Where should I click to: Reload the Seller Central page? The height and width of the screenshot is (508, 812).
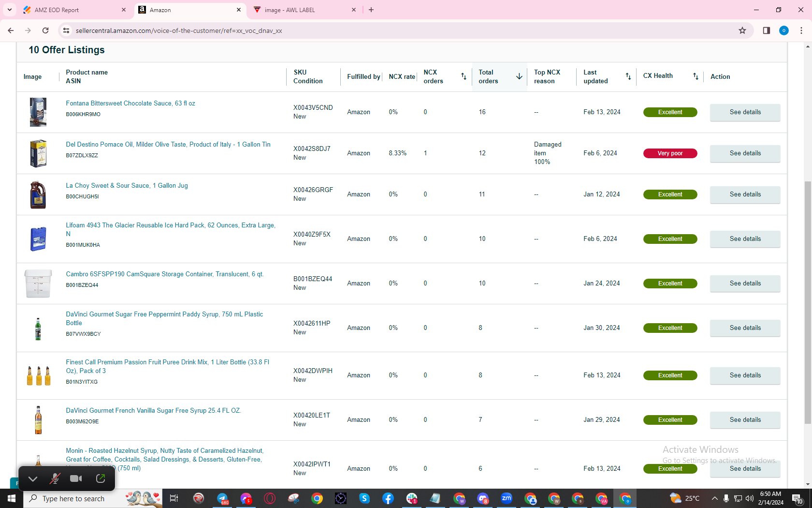45,30
